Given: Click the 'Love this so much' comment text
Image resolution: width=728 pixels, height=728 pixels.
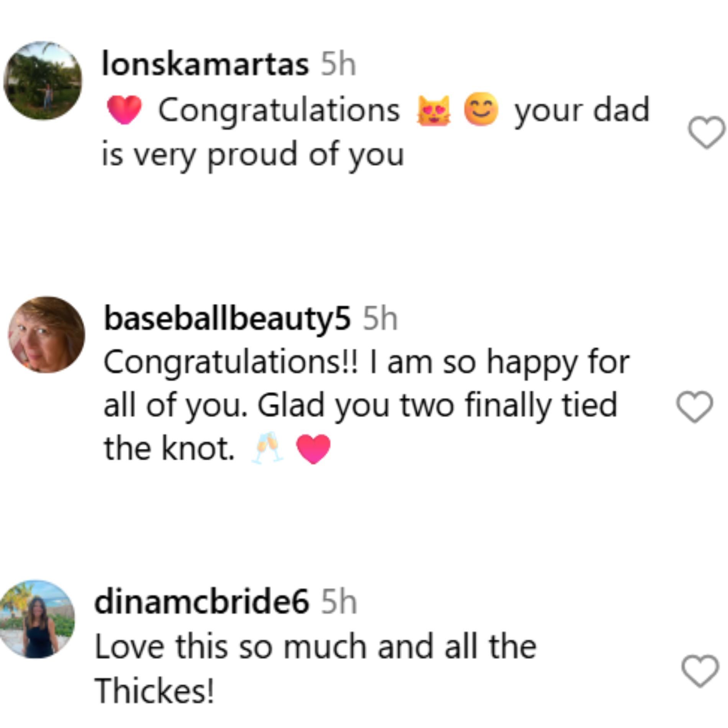Looking at the screenshot, I should coord(315,648).
